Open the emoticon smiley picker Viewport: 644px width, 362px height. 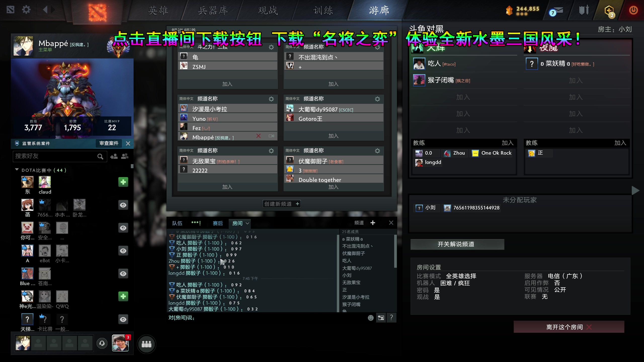(x=371, y=318)
